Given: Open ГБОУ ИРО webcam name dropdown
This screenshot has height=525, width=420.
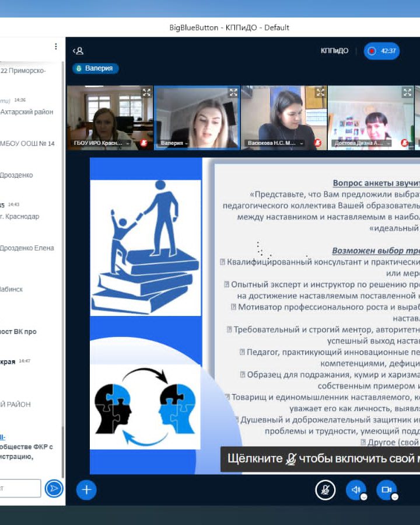Looking at the screenshot, I should (x=102, y=143).
